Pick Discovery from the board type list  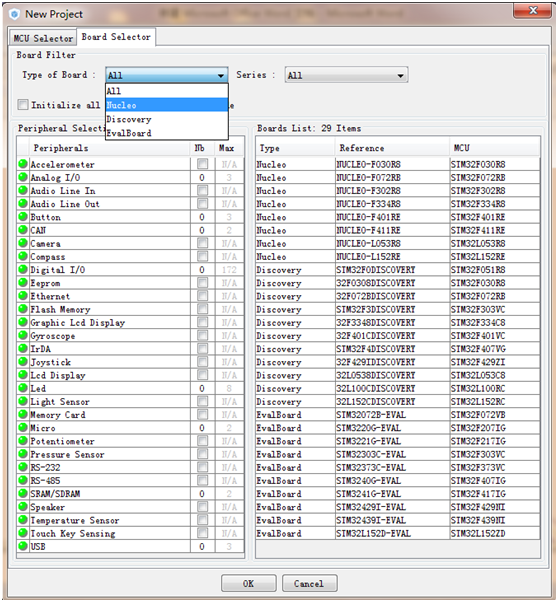(x=167, y=119)
